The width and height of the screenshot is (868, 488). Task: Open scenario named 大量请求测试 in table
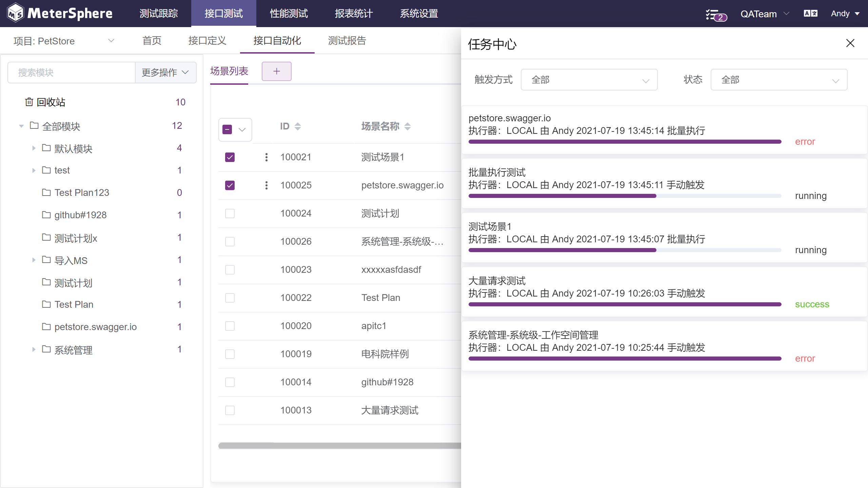[x=390, y=410]
